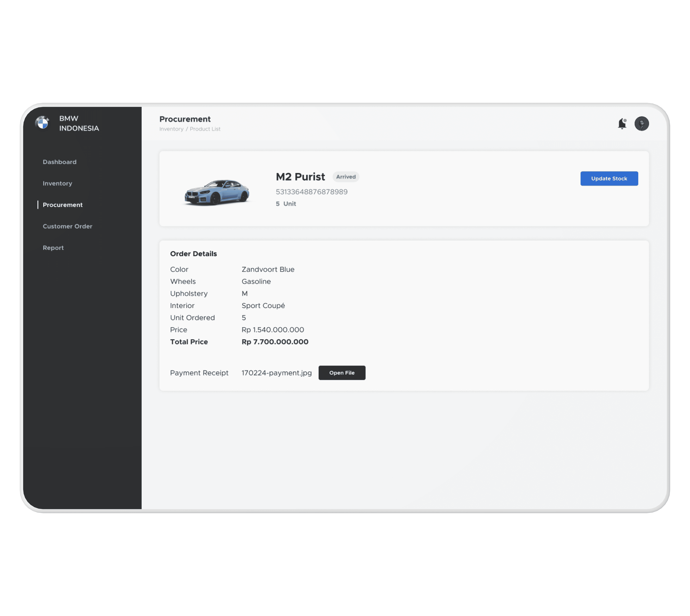
Task: Select the Zandvoort Blue color value
Action: (x=268, y=269)
